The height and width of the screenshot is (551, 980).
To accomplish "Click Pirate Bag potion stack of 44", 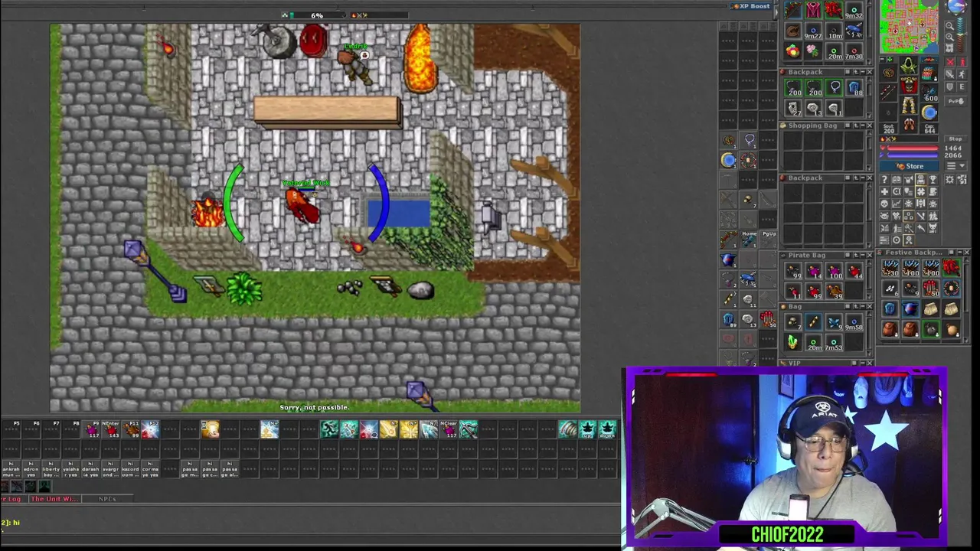I will [854, 271].
